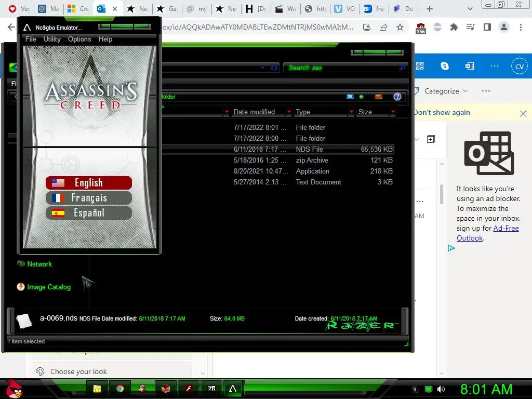
Task: Click the Explorer preview pane icon
Action: click(379, 97)
